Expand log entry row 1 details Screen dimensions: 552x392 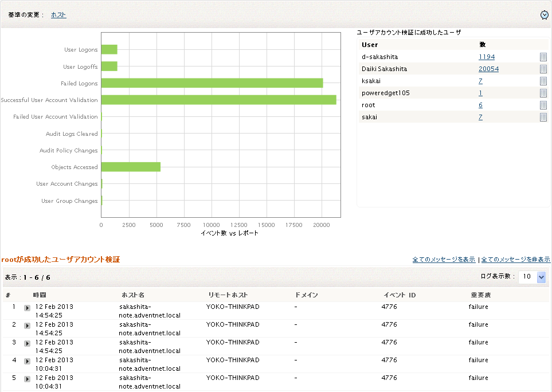click(27, 308)
